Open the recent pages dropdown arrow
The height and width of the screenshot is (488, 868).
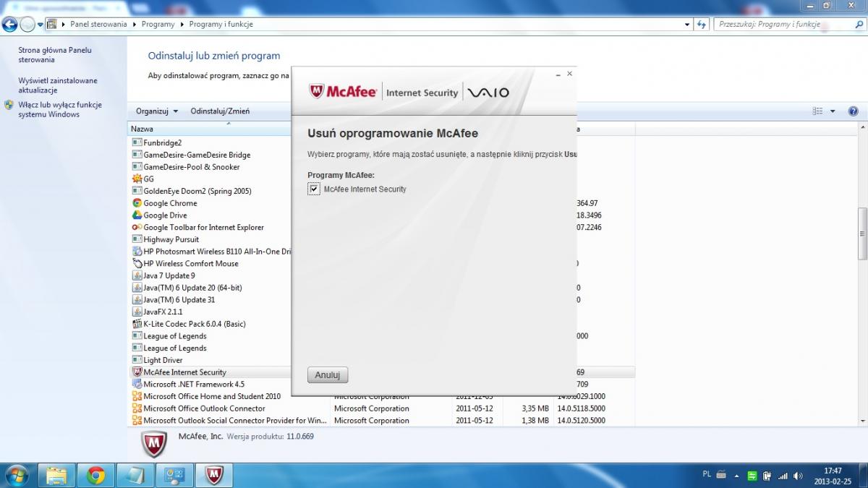point(41,25)
